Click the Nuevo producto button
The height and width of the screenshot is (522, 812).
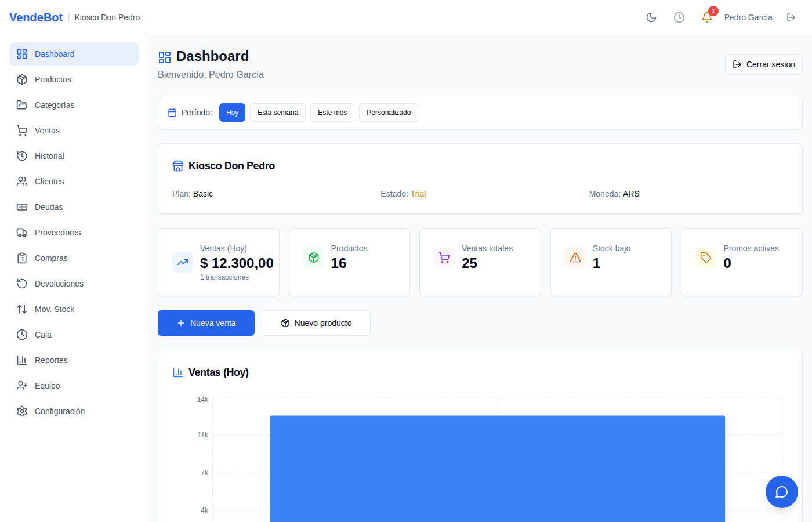[x=316, y=323]
